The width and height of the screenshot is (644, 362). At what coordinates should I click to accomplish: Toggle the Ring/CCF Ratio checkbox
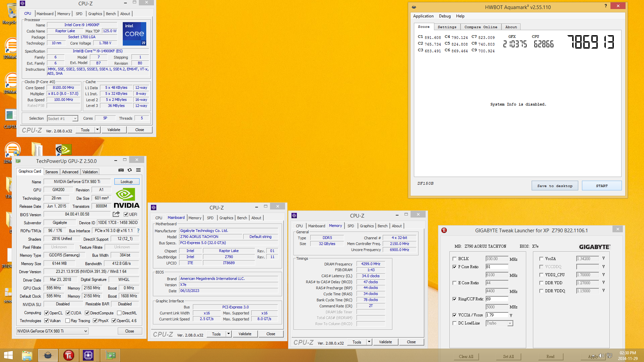454,299
